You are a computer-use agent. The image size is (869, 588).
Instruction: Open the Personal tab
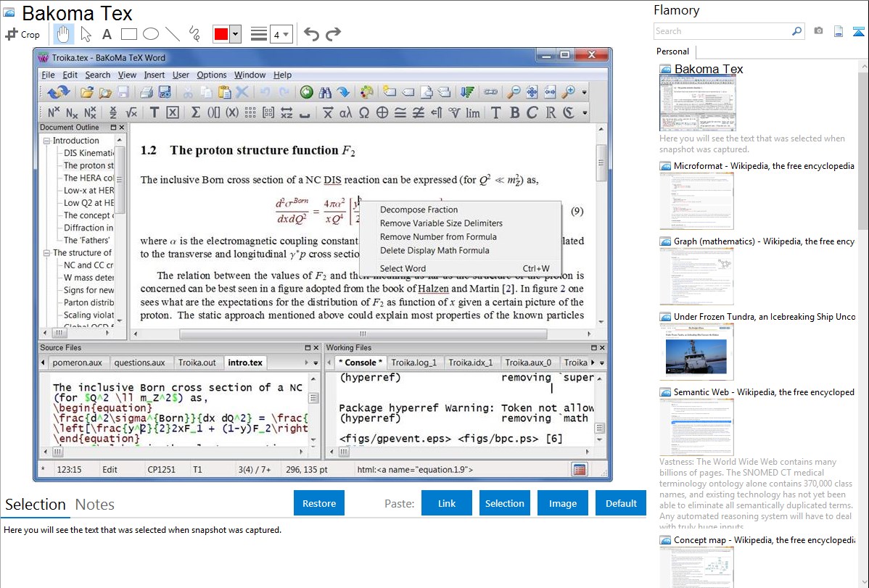673,51
